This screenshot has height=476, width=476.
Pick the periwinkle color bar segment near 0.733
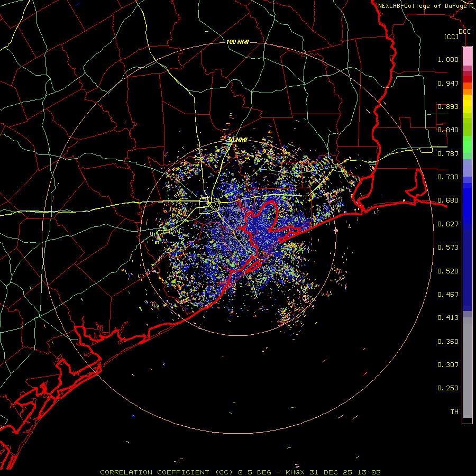(x=467, y=168)
